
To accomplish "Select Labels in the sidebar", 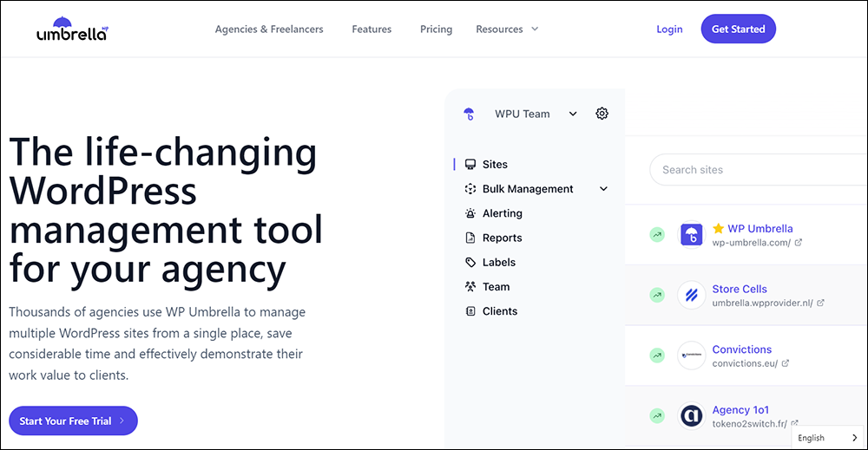I will [x=499, y=262].
